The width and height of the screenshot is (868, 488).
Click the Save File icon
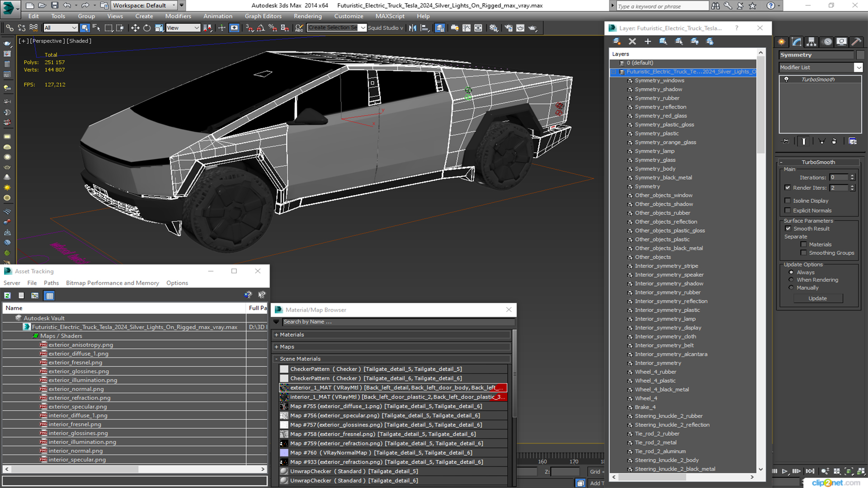tap(54, 5)
